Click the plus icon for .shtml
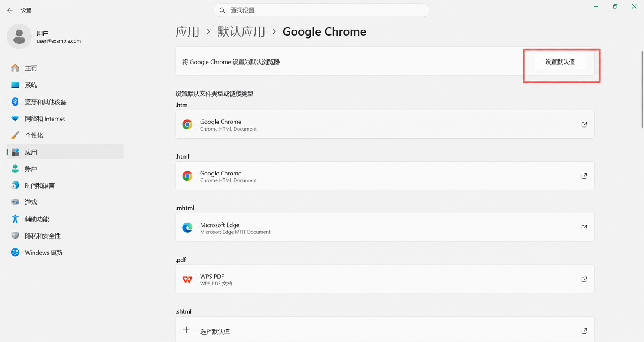Viewport: 644px width, 342px height. pyautogui.click(x=186, y=330)
